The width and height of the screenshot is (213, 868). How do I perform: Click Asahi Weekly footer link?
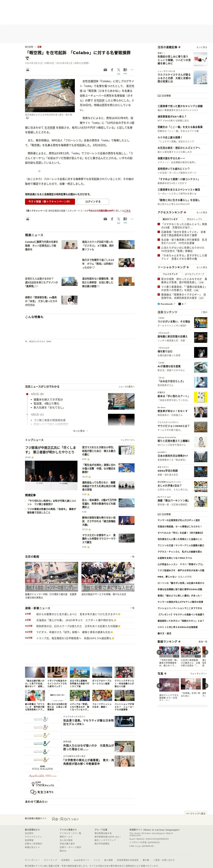coord(149,839)
